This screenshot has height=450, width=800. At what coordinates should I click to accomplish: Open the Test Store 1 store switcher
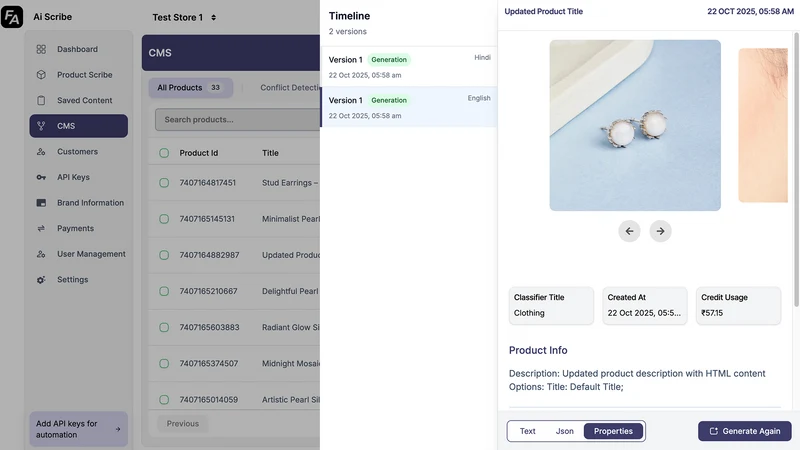(x=184, y=17)
